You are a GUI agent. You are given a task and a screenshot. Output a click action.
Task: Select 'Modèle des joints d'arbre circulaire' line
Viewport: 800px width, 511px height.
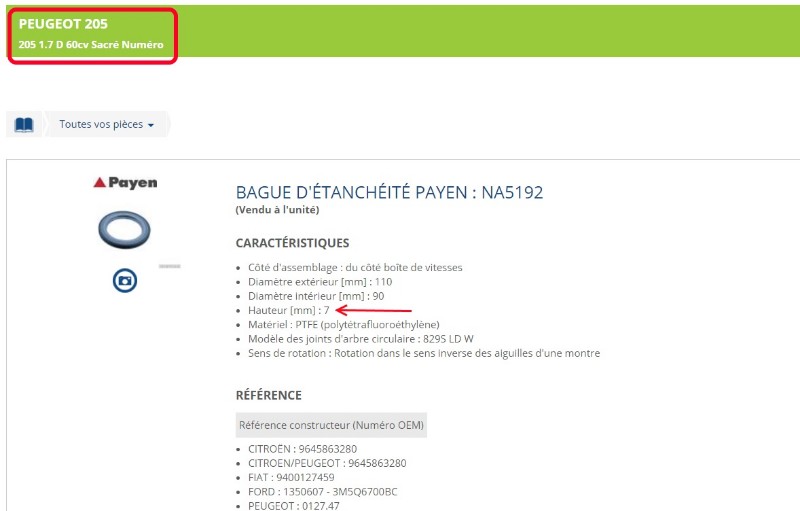[x=361, y=339]
